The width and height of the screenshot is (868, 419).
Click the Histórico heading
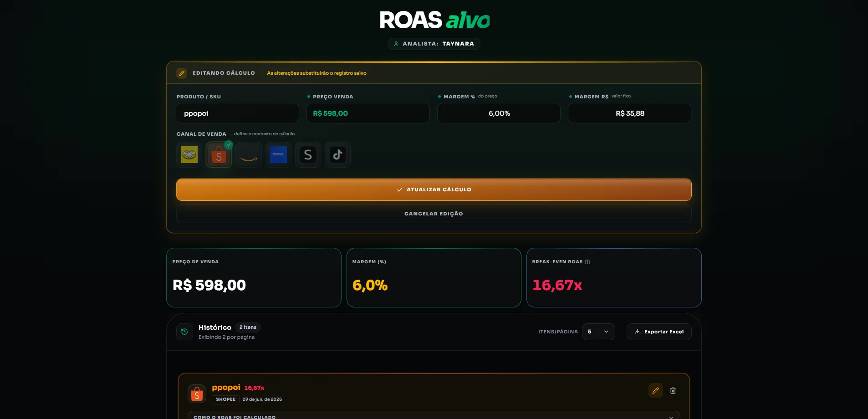click(215, 327)
